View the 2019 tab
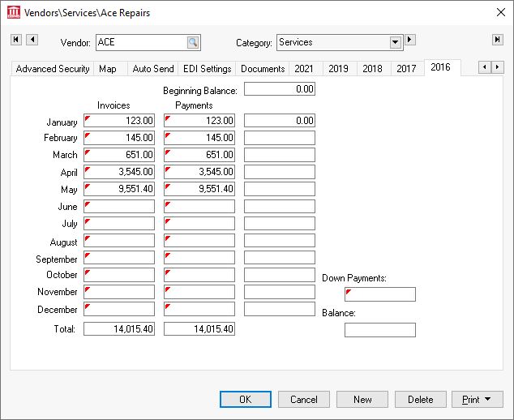Viewport: 514px width, 420px height. click(338, 69)
